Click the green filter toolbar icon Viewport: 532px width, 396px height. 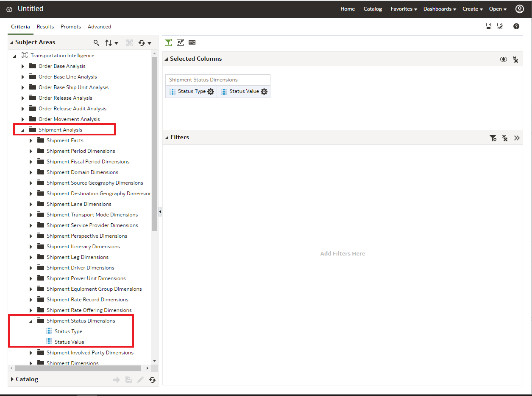pyautogui.click(x=168, y=42)
